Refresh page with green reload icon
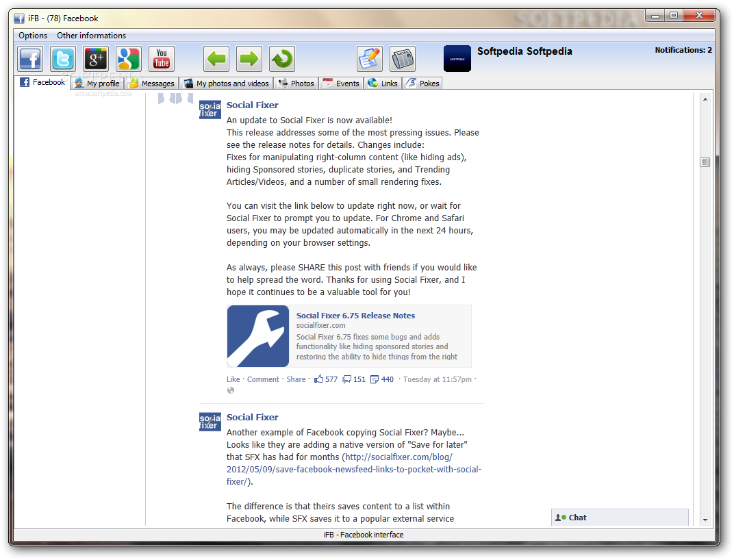 click(282, 59)
